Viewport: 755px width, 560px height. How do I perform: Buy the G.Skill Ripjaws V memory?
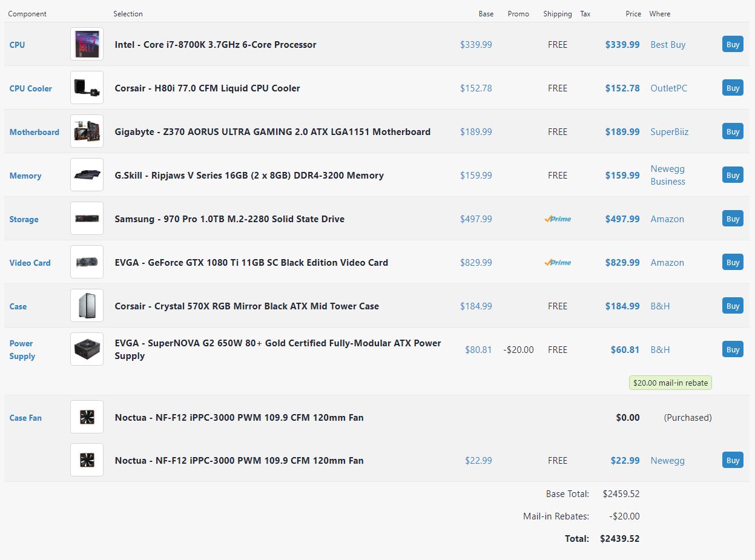[x=733, y=175]
